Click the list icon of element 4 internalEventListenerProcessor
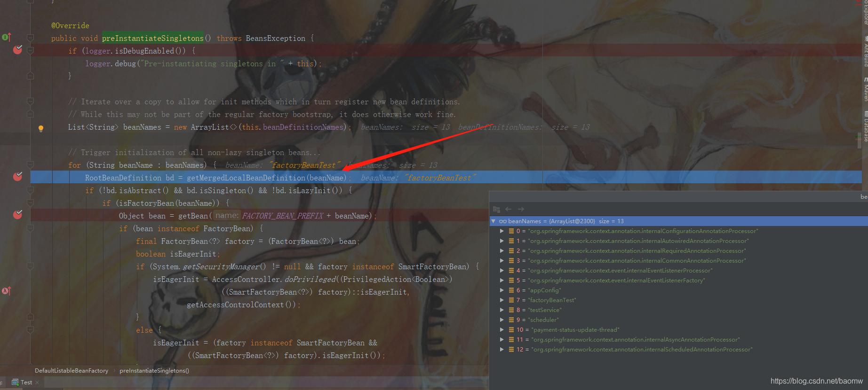Viewport: 868px width, 390px height. click(x=511, y=271)
